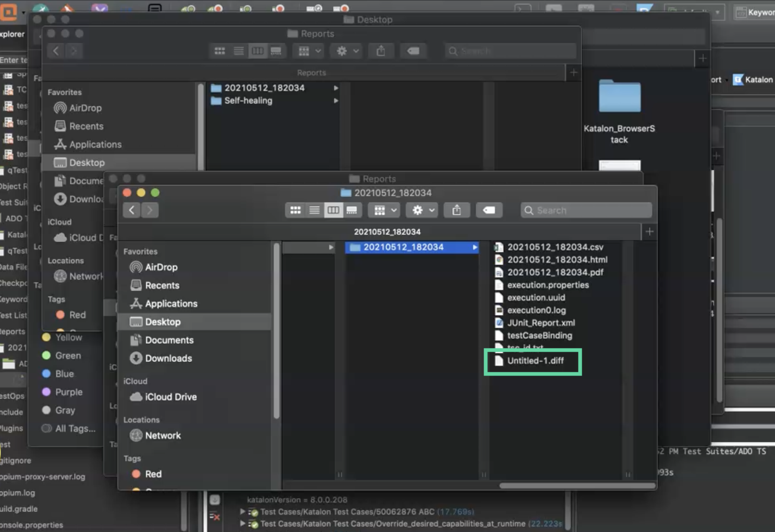775x532 pixels.
Task: Click the execution0.log file
Action: coord(536,310)
